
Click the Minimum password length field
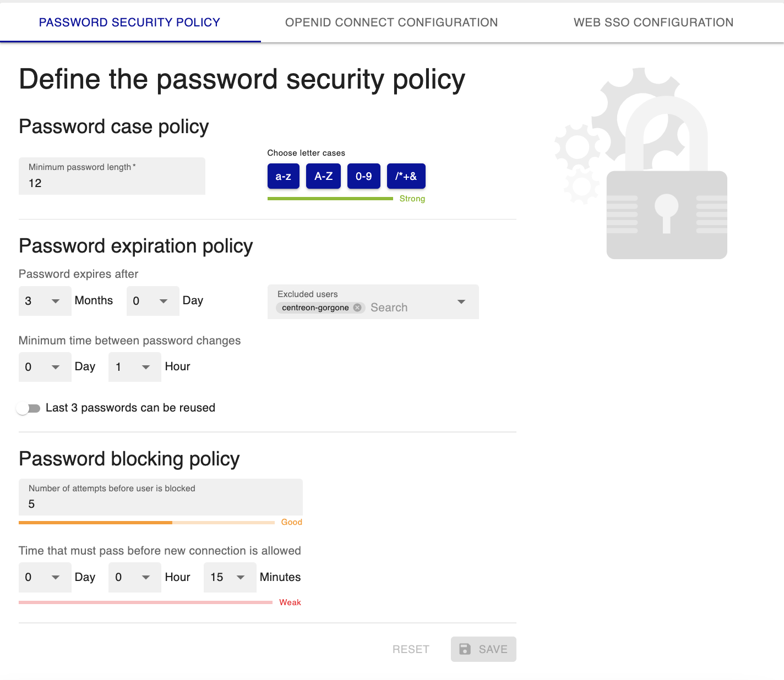(112, 177)
